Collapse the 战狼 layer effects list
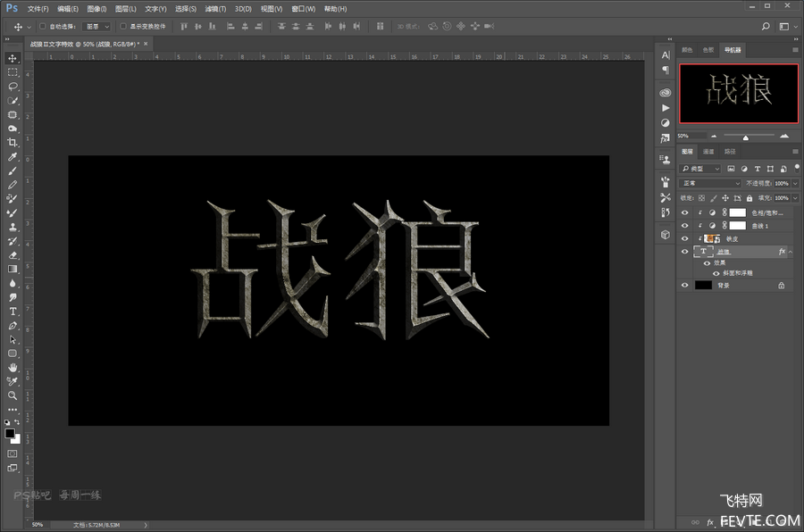This screenshot has height=532, width=804. [791, 252]
